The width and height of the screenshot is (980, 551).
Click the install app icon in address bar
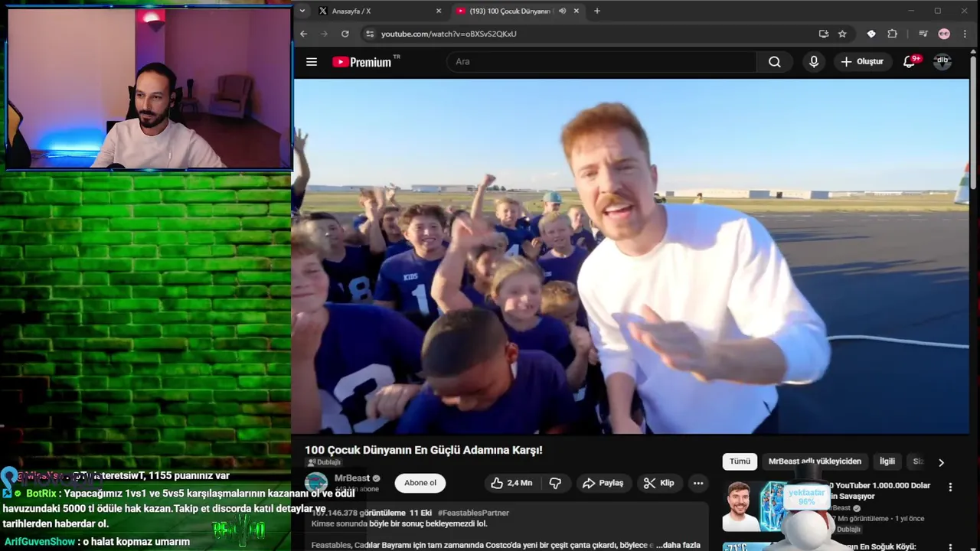coord(823,34)
